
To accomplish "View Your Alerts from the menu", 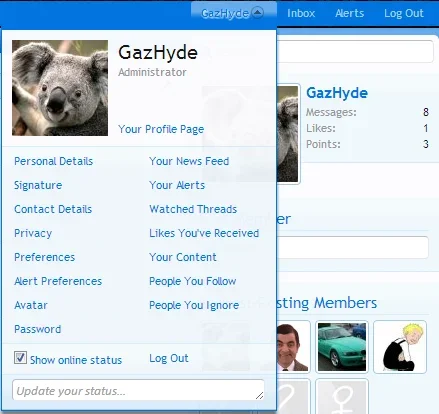I will (x=177, y=185).
